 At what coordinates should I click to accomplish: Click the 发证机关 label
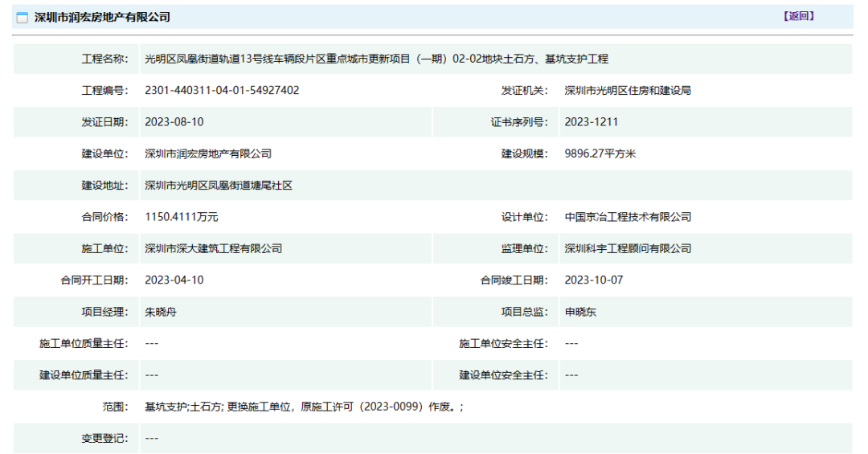(525, 90)
